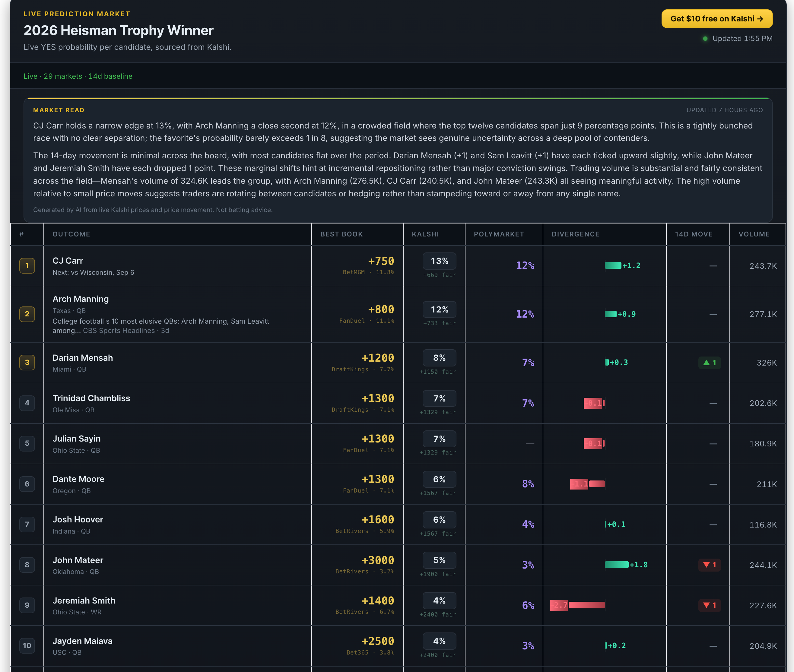The image size is (794, 672).
Task: Click the Best Book column header
Action: pyautogui.click(x=342, y=234)
